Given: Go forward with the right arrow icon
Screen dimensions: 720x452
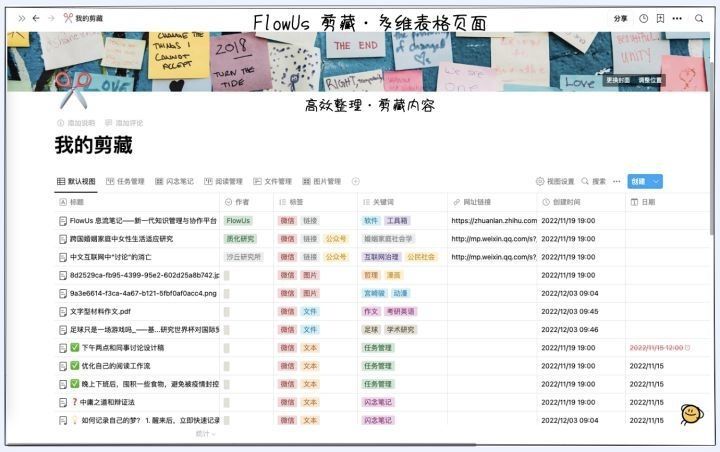Looking at the screenshot, I should 51,18.
